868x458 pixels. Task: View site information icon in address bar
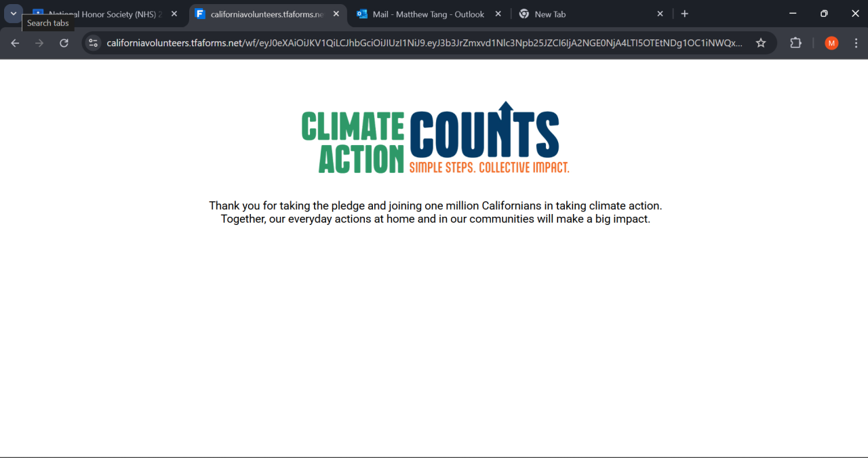[x=94, y=43]
